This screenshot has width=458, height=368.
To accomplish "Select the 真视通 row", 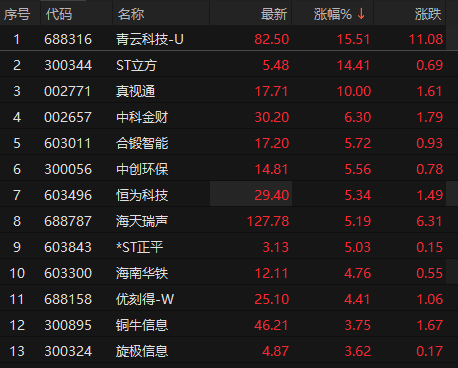I will (223, 91).
